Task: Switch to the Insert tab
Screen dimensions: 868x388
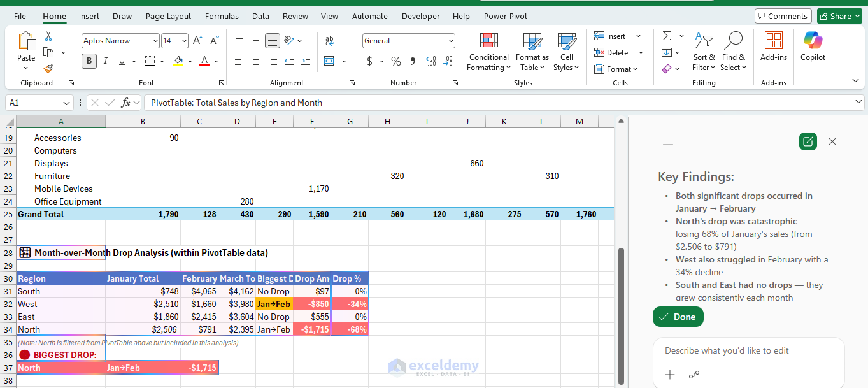Action: click(89, 16)
